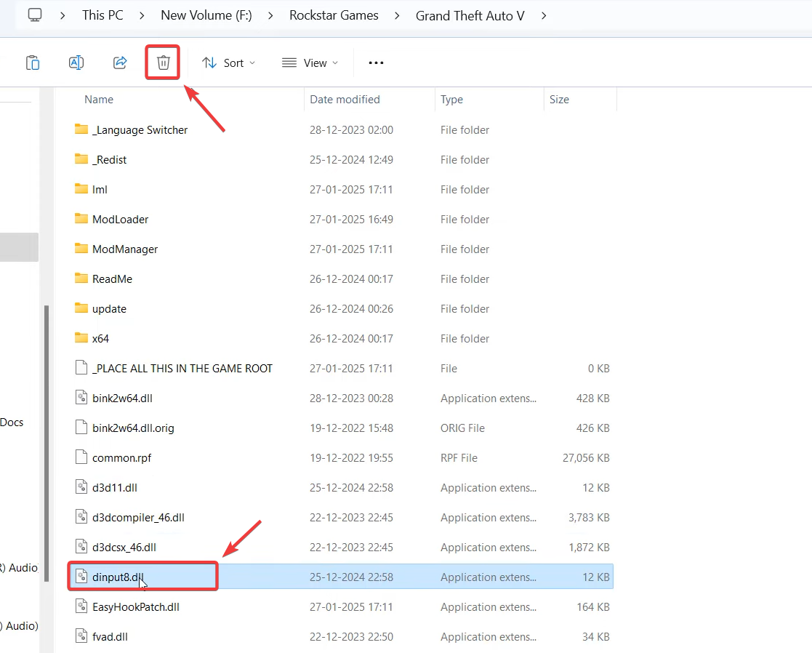This screenshot has height=653, width=812.
Task: Click the d3dcsx_46.dll file icon
Action: [x=81, y=546]
